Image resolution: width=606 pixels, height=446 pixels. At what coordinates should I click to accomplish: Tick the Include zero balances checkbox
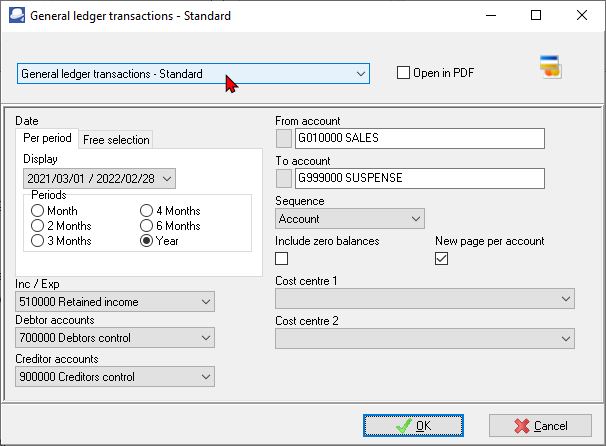282,259
